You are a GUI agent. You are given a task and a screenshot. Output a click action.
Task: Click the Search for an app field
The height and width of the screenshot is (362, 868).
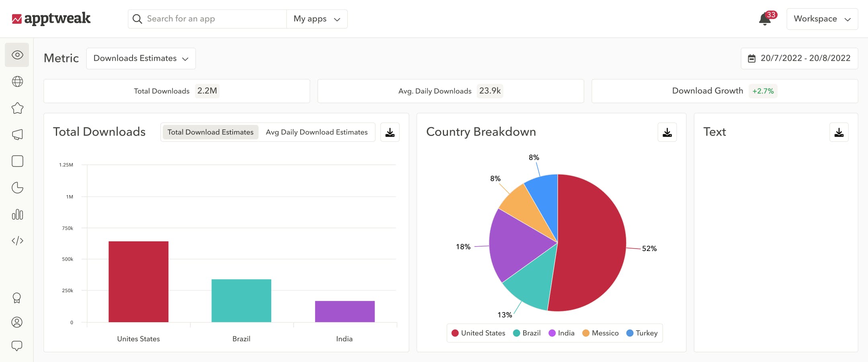click(207, 19)
